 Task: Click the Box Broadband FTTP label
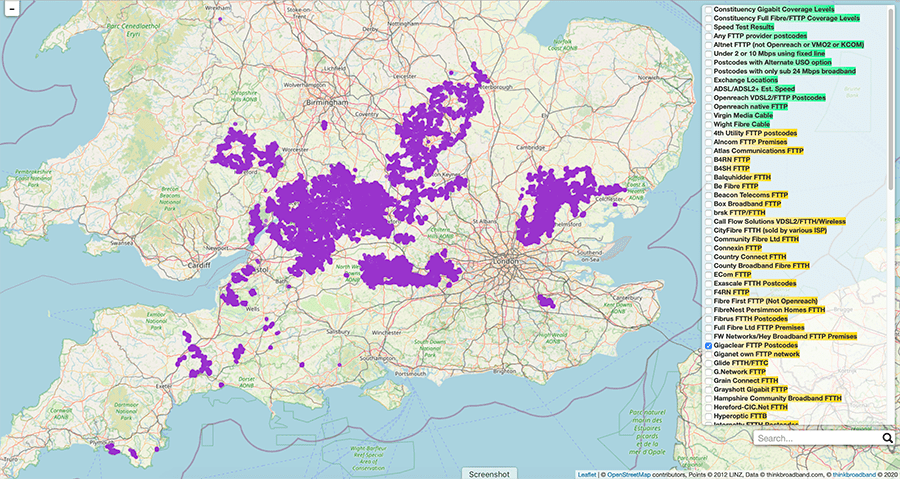coord(747,204)
